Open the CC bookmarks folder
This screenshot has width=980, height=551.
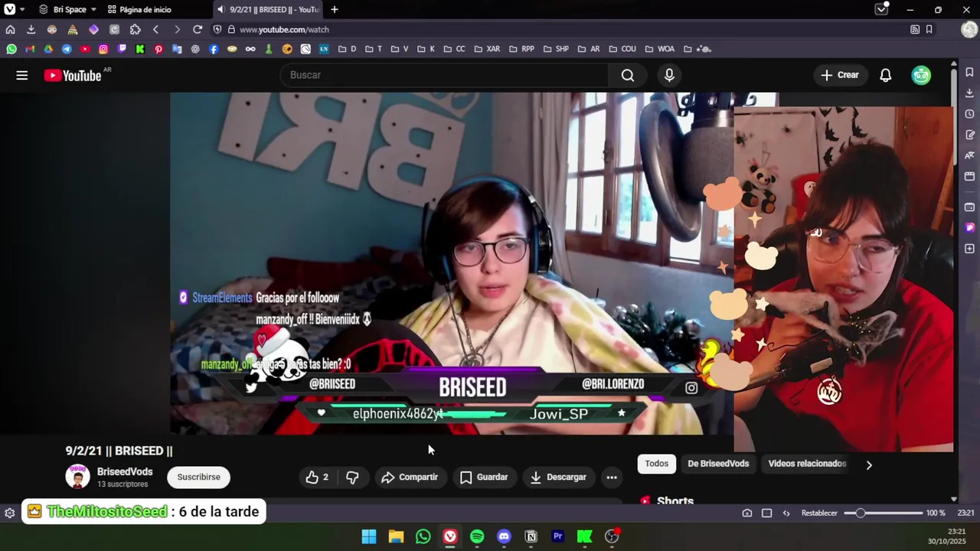(x=454, y=49)
